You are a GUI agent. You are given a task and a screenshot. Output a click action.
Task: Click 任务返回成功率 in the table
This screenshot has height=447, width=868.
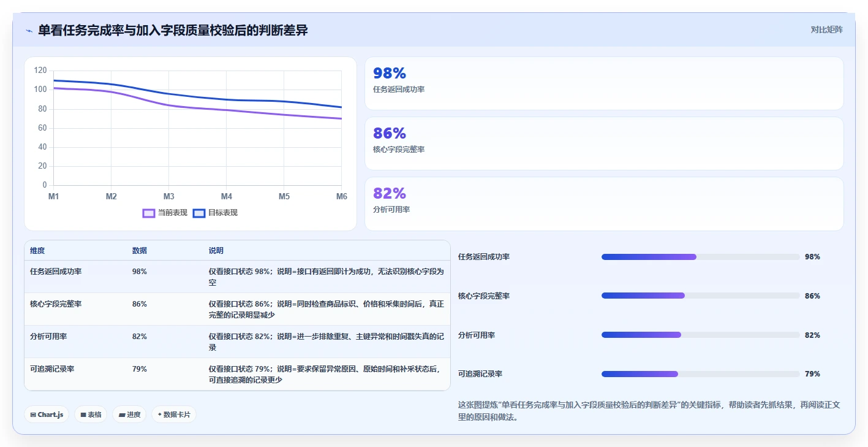click(x=56, y=271)
